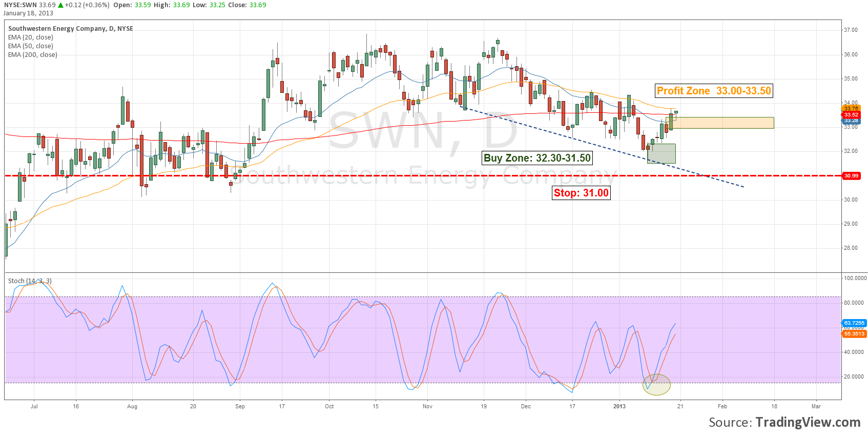Screen dimensions: 868x436
Task: Click the NYSE:SWN ticker symbol in the header
Action: (20, 5)
